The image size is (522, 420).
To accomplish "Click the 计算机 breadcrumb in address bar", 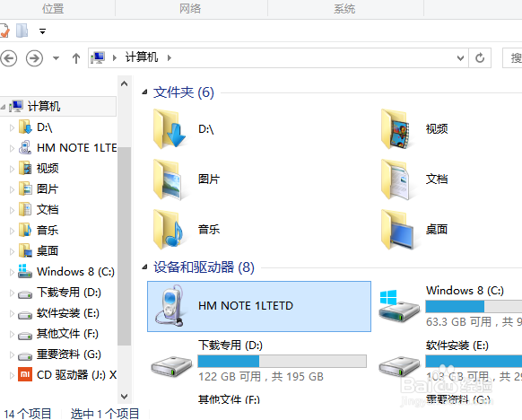I will pyautogui.click(x=142, y=57).
